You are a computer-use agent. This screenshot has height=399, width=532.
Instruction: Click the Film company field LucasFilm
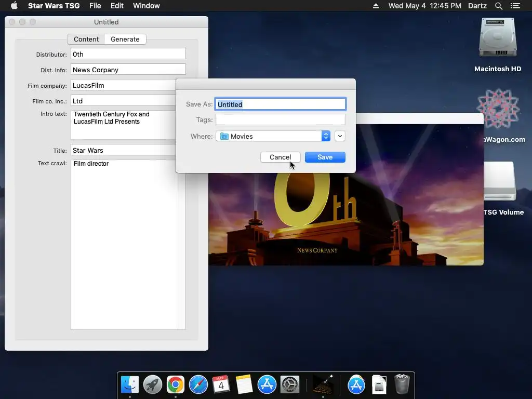[x=123, y=85]
